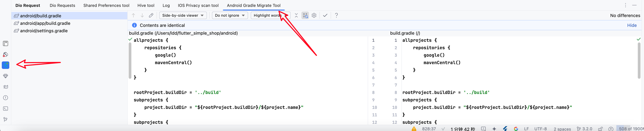Image resolution: width=644 pixels, height=131 pixels.
Task: Open git branch 3.2.0 widget
Action: pyautogui.click(x=584, y=129)
